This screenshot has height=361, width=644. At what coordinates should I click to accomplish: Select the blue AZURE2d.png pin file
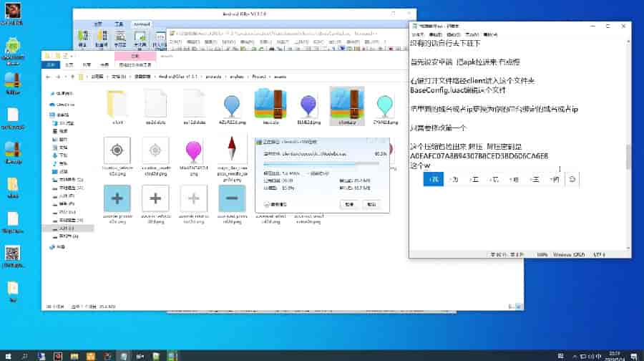(x=231, y=107)
